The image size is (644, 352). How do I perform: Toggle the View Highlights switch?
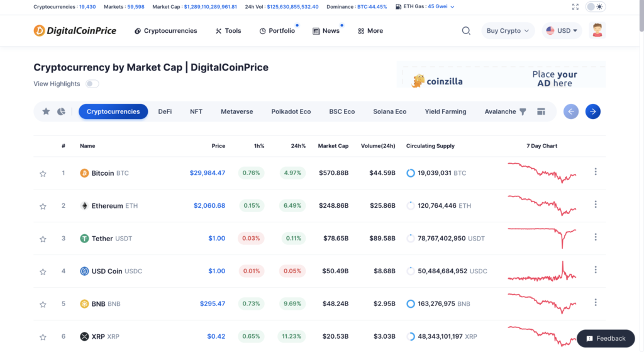pyautogui.click(x=92, y=84)
